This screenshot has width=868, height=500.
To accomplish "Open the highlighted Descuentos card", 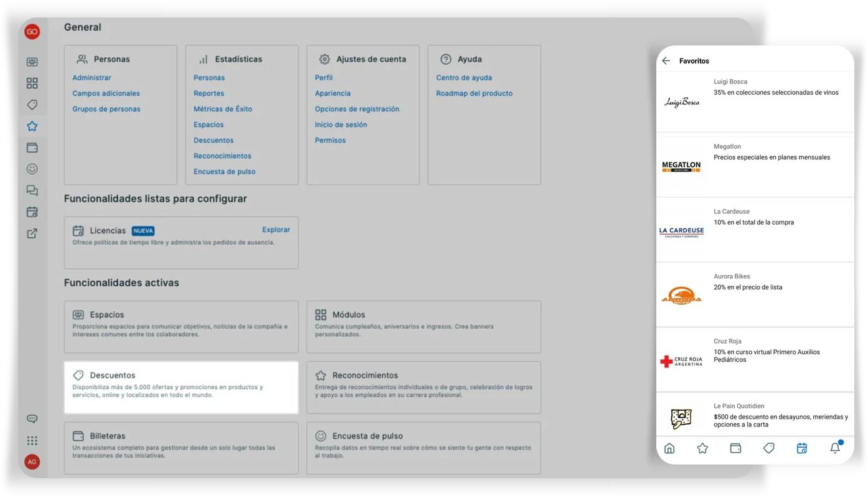I will [x=181, y=387].
